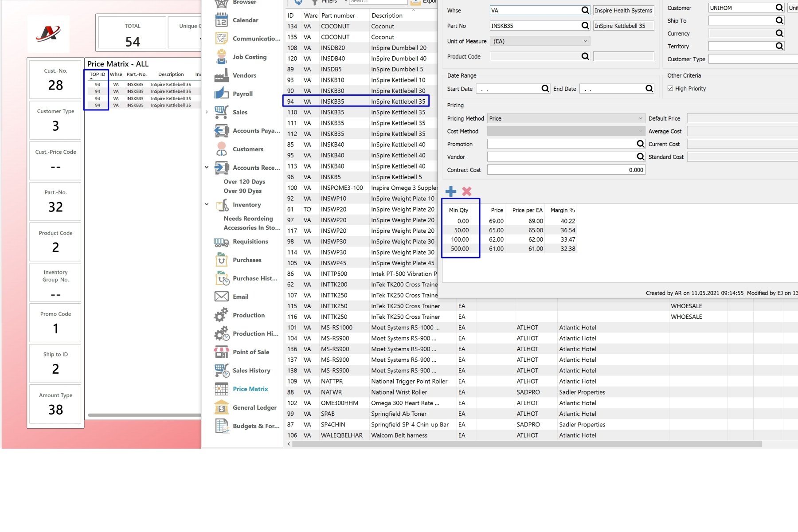Click the Customer lookup magnifier icon
Screen dimensions: 798x532
[779, 8]
